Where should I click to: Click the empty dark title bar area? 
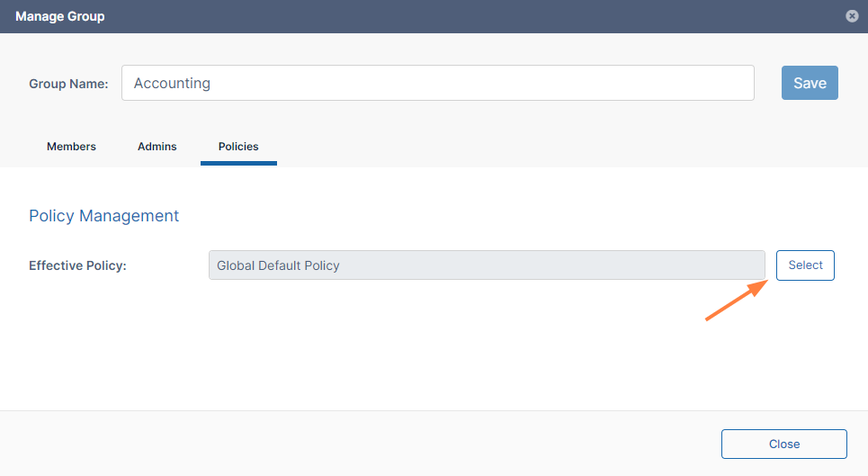450,16
